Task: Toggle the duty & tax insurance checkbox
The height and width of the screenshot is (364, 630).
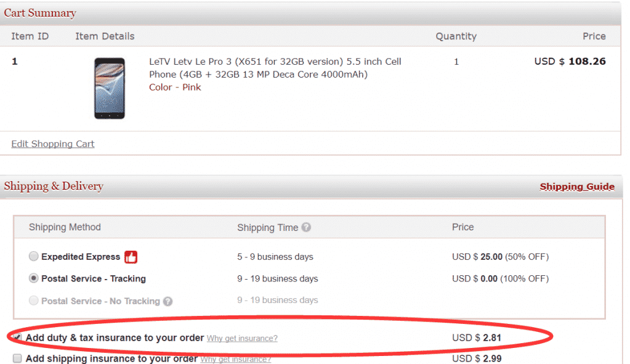Action: coord(17,338)
